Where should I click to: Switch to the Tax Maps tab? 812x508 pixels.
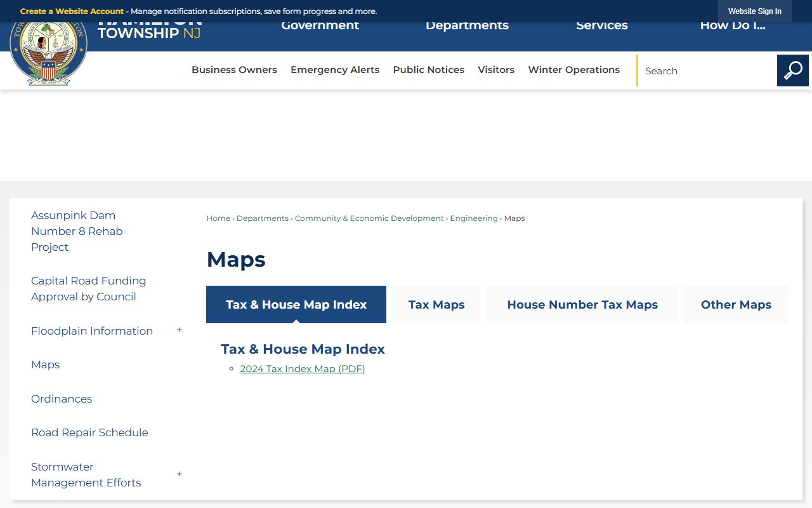click(436, 305)
